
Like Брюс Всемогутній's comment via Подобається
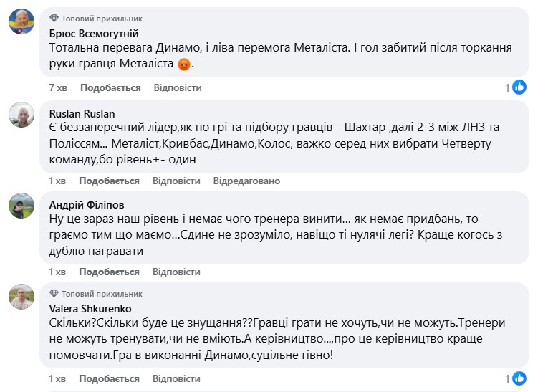pyautogui.click(x=110, y=87)
